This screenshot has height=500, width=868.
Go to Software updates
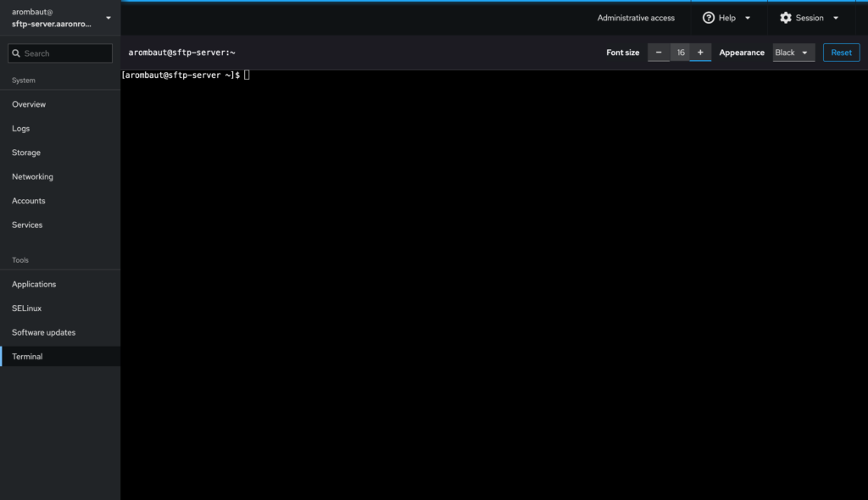[43, 332]
